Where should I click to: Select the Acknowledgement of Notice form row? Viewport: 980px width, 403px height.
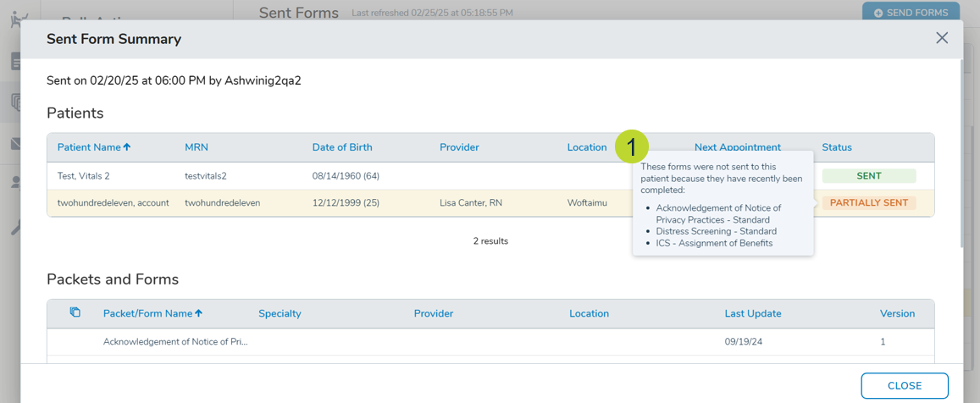[x=175, y=342]
